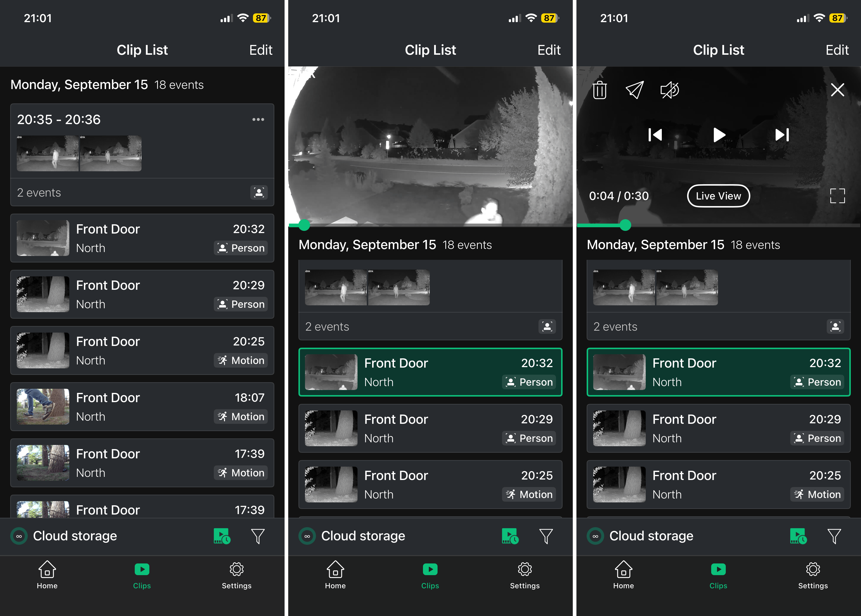This screenshot has width=861, height=616.
Task: Tap the green playback progress knob, middle screen
Action: pyautogui.click(x=304, y=225)
